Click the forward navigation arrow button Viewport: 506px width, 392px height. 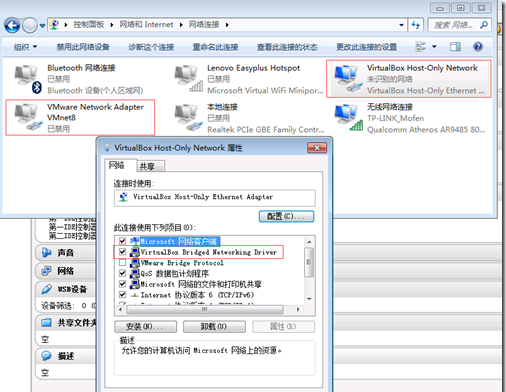30,25
